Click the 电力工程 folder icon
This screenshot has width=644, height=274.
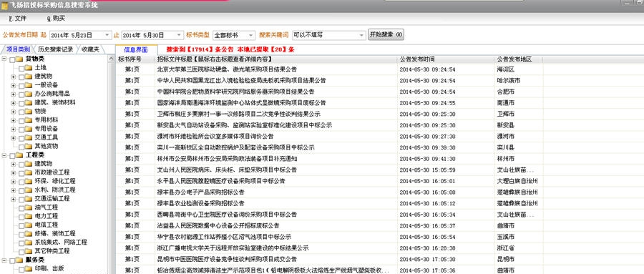pos(29,216)
